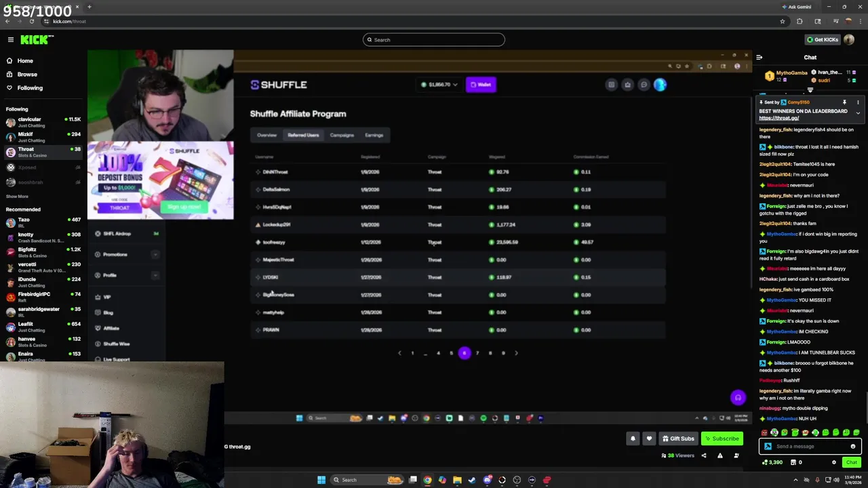Expand Following list with Show More
Image resolution: width=868 pixels, height=488 pixels.
pyautogui.click(x=17, y=197)
